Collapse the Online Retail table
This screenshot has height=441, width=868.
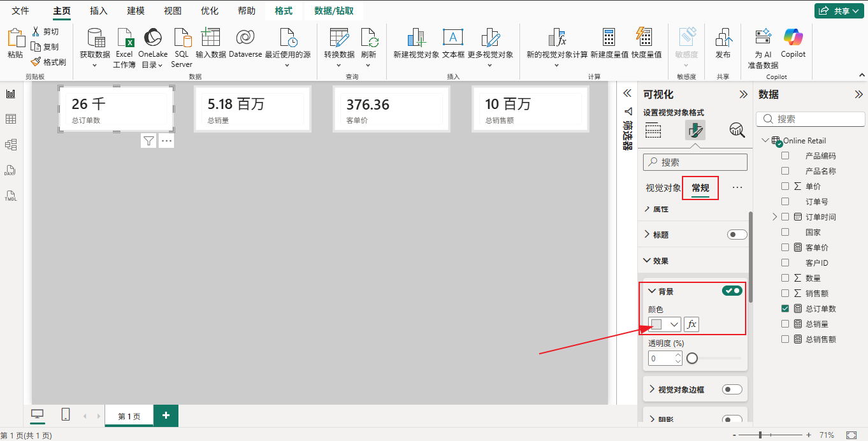pyautogui.click(x=765, y=140)
